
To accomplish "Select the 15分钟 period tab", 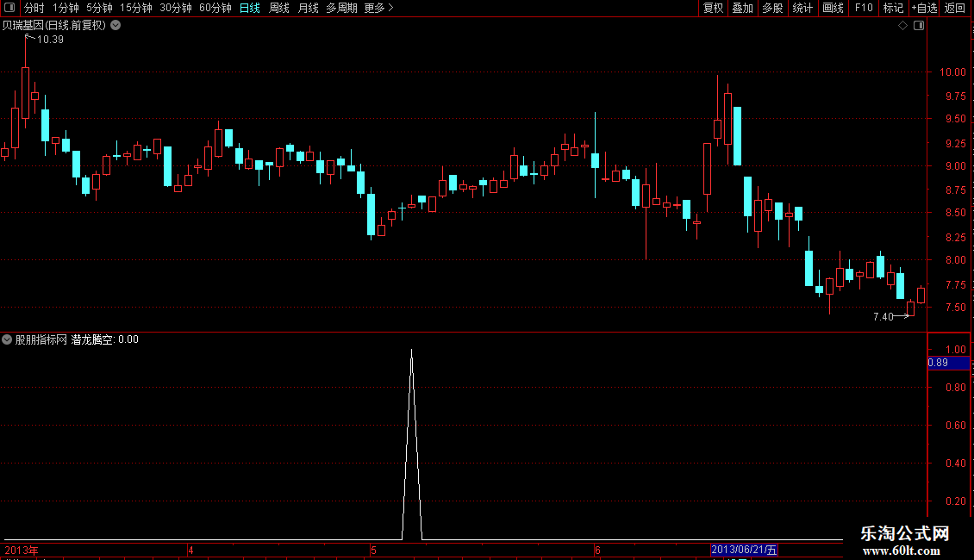I will [136, 8].
